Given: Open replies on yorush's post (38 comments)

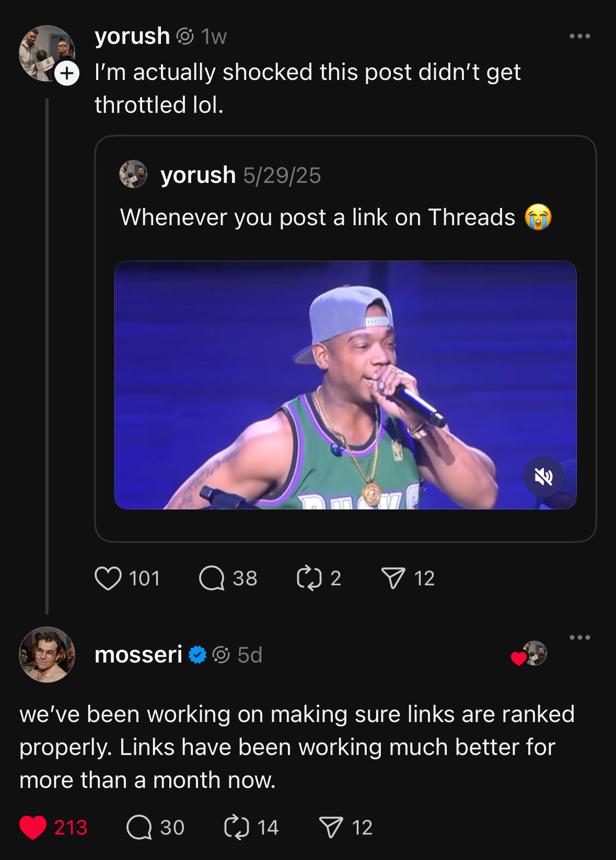Looking at the screenshot, I should (212, 578).
